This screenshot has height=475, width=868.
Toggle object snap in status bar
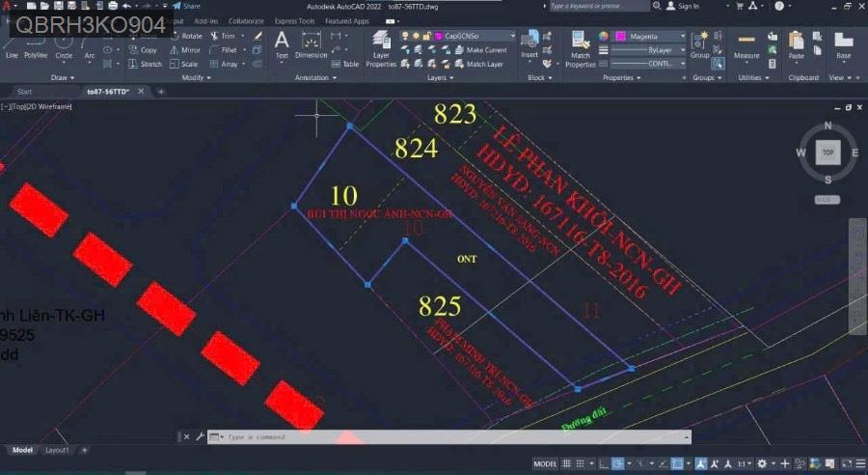(678, 463)
